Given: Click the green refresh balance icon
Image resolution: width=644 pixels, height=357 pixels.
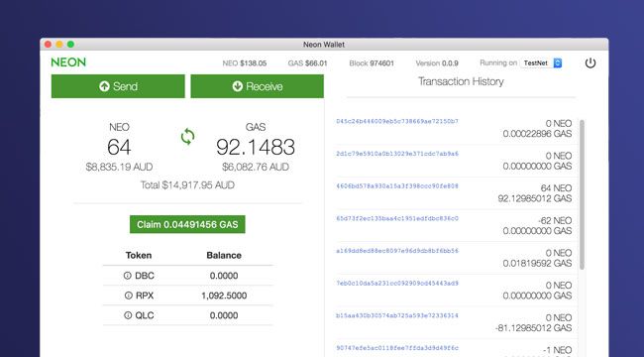Looking at the screenshot, I should 187,137.
